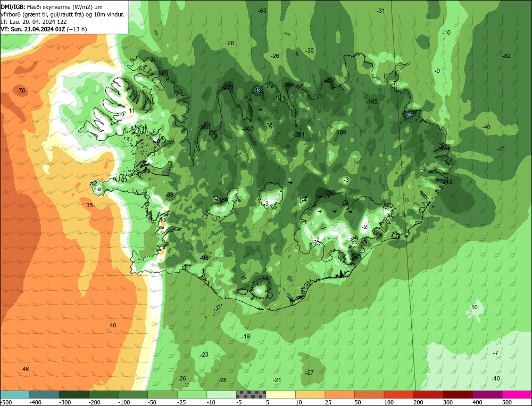Click the 'VT: Sun. 21.04.2024 01Z' valid time
532x406 pixels.
click(32, 29)
